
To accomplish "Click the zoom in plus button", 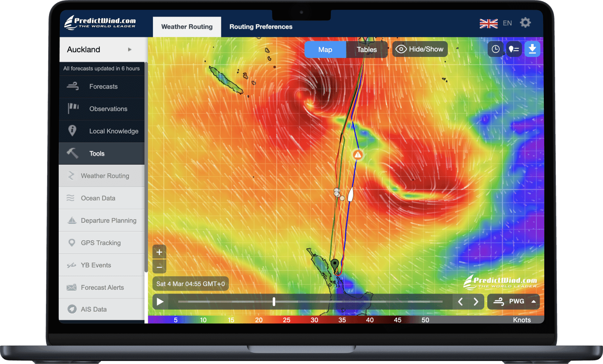I will 159,252.
